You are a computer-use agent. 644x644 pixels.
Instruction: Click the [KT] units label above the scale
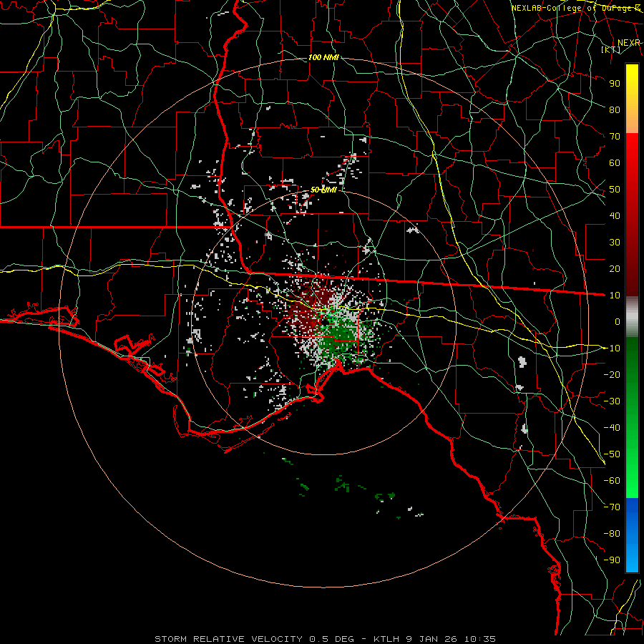tap(610, 49)
